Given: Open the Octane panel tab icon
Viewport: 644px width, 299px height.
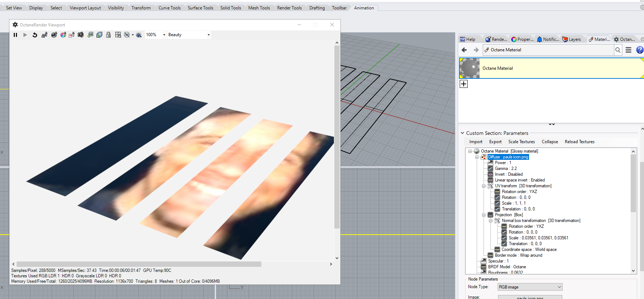Looking at the screenshot, I should coord(616,39).
